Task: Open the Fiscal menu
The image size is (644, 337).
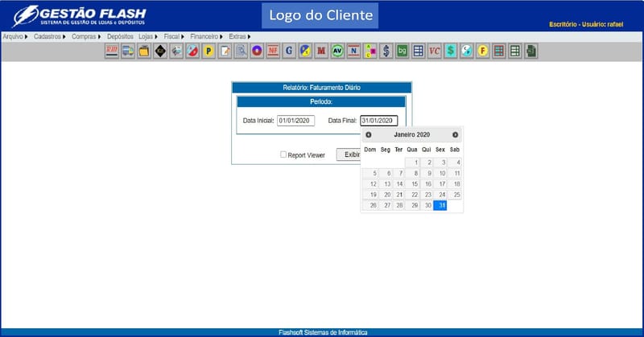Action: pyautogui.click(x=173, y=36)
